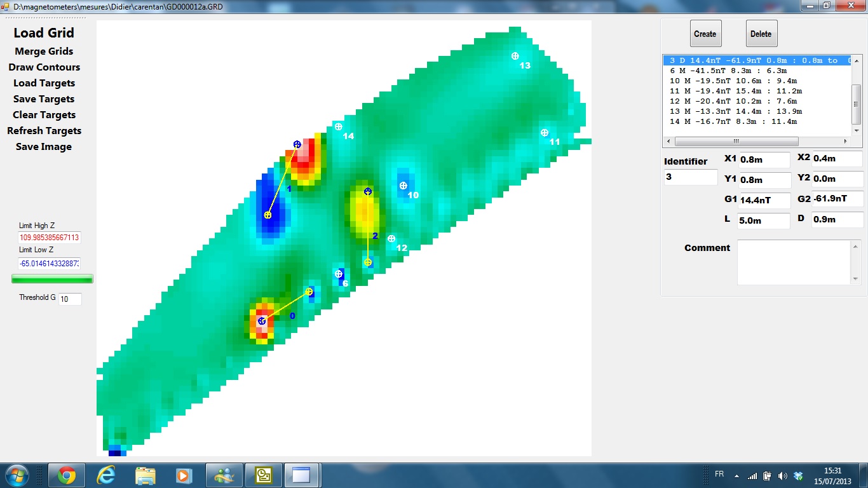868x488 pixels.
Task: Click Save Image
Action: click(44, 147)
